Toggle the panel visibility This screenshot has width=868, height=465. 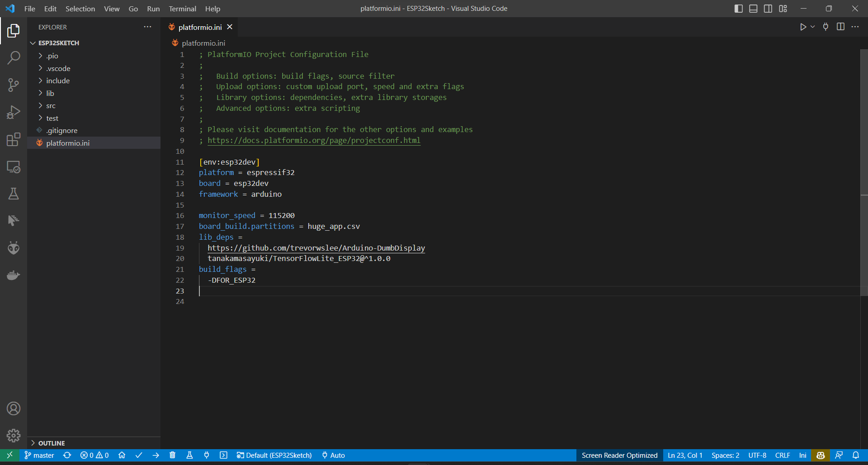point(753,8)
